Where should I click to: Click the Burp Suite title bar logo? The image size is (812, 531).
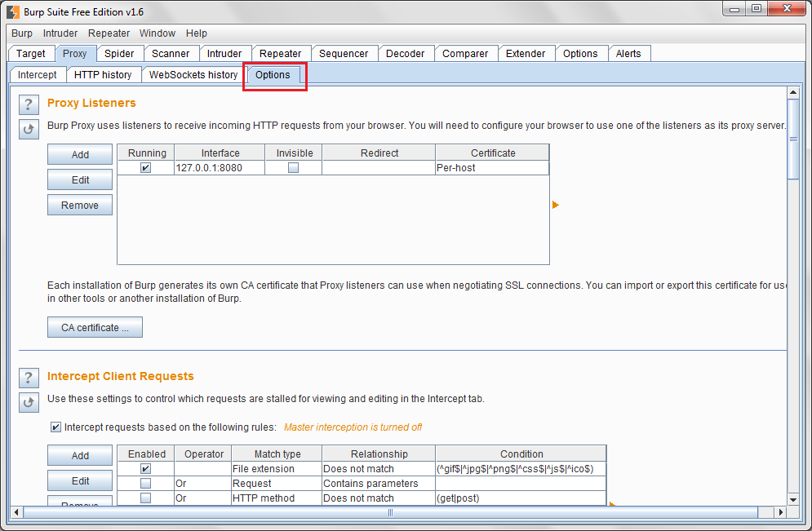click(13, 11)
